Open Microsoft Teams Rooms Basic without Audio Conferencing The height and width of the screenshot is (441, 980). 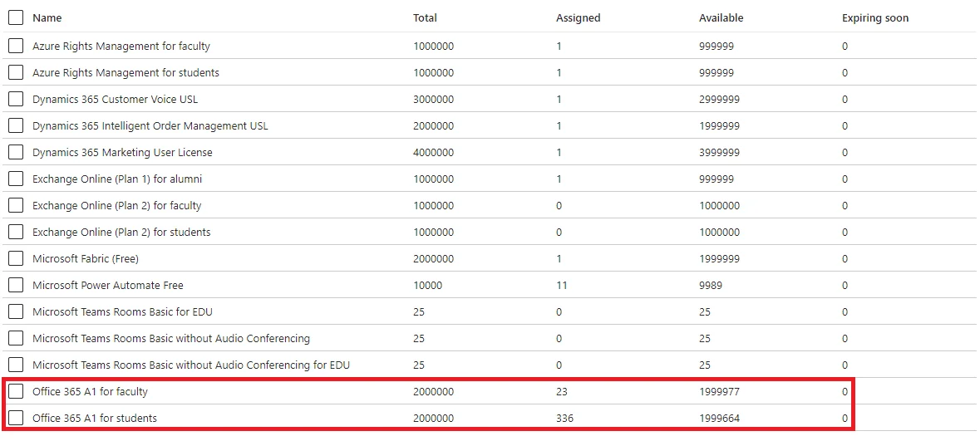coord(171,338)
